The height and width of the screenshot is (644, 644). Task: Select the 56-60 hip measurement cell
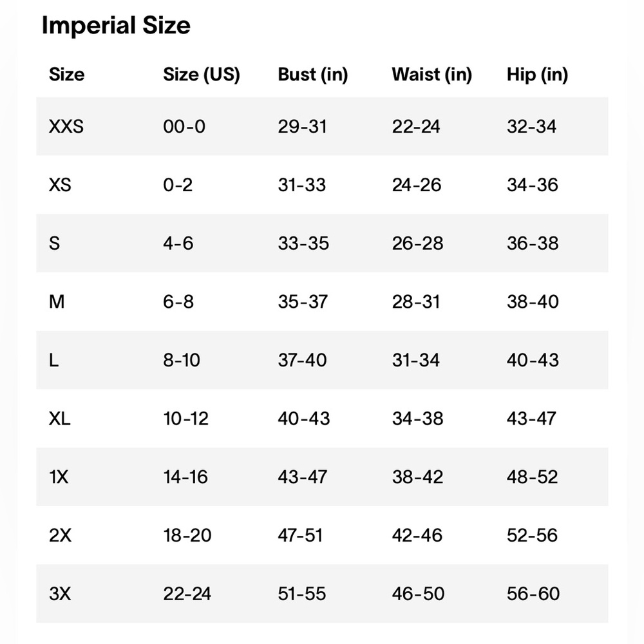(x=533, y=594)
